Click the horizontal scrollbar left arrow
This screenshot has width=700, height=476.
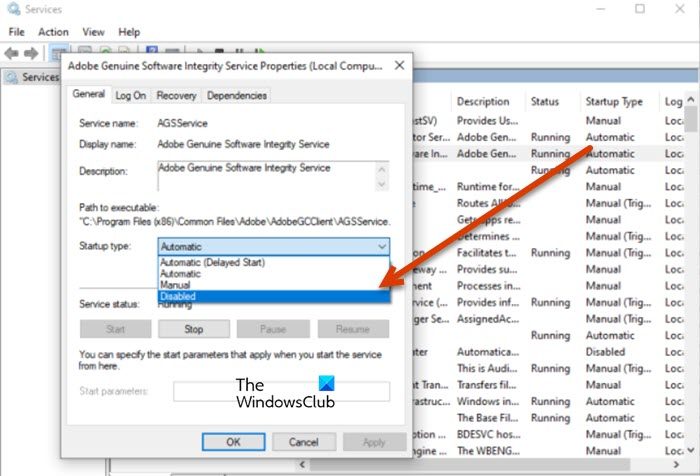pyautogui.click(x=302, y=464)
